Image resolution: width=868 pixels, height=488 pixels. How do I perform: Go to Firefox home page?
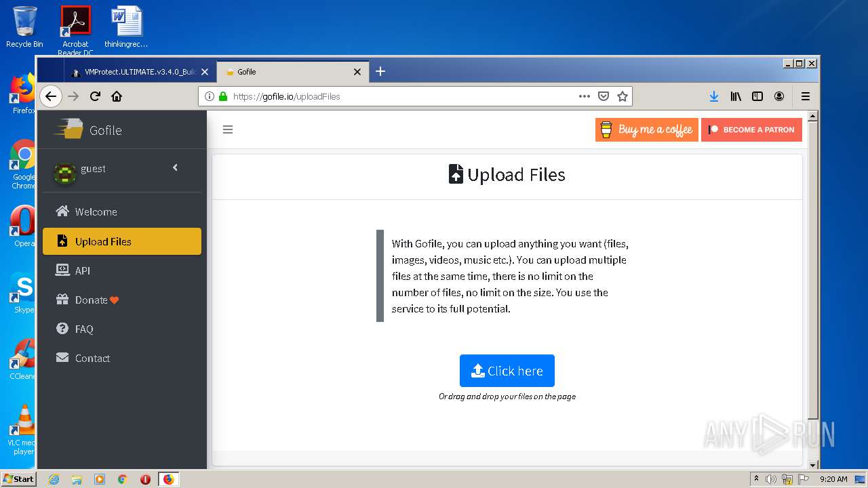click(117, 96)
